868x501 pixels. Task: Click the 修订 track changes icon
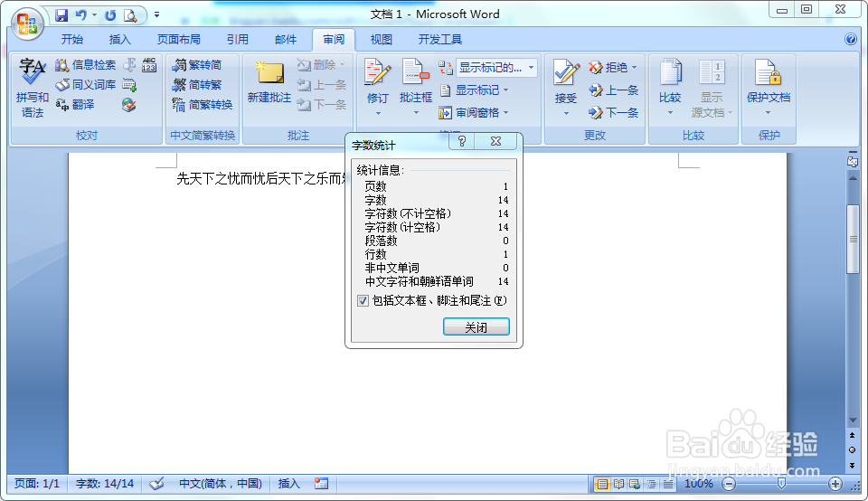point(378,72)
